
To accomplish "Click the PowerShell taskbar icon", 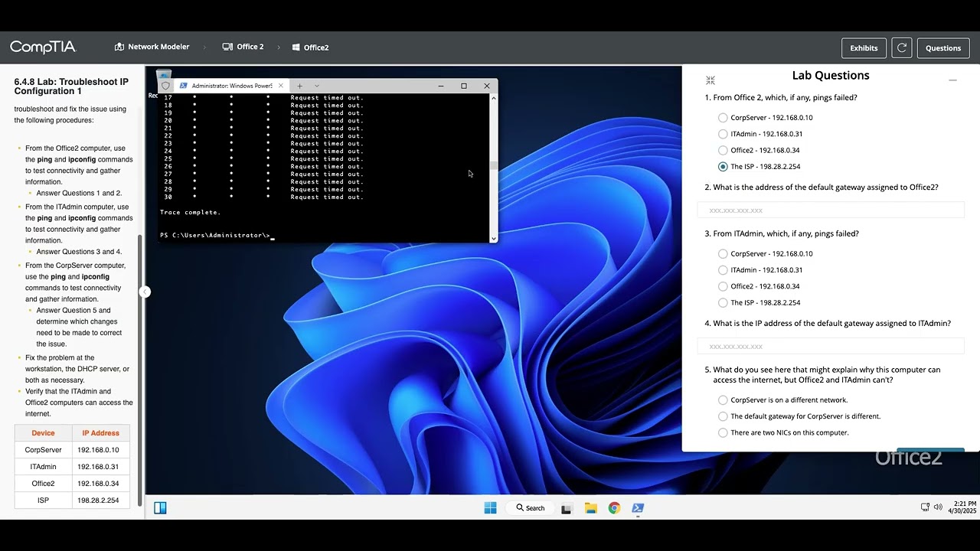I will click(638, 508).
